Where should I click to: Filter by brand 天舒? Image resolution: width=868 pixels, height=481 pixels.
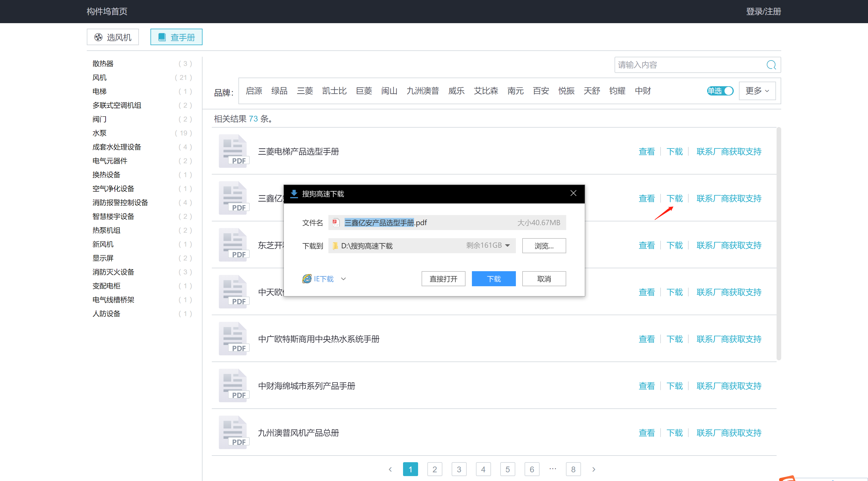[592, 91]
